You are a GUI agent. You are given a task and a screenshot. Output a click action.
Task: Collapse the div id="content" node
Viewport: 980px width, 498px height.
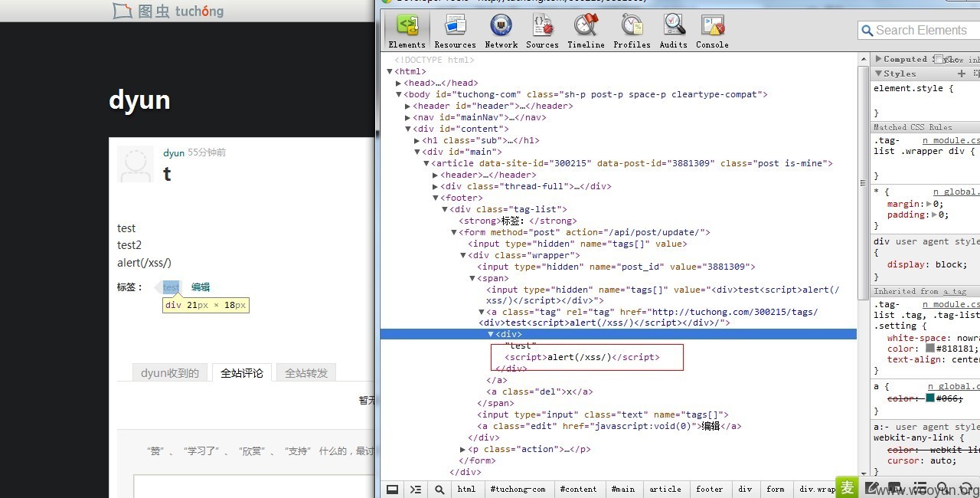[408, 129]
